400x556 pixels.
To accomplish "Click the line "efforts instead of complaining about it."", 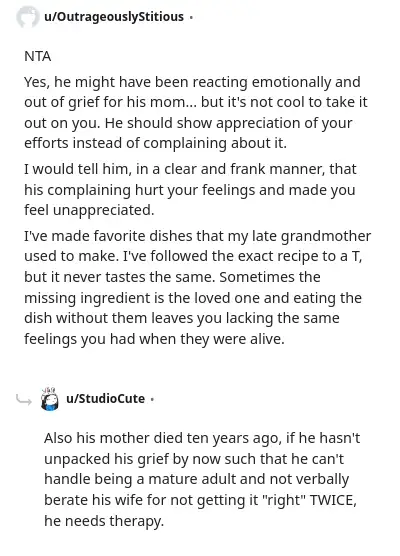I will [155, 143].
